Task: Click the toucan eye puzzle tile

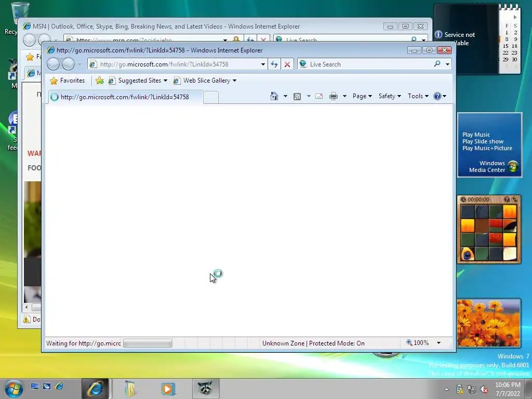Action: (x=468, y=254)
